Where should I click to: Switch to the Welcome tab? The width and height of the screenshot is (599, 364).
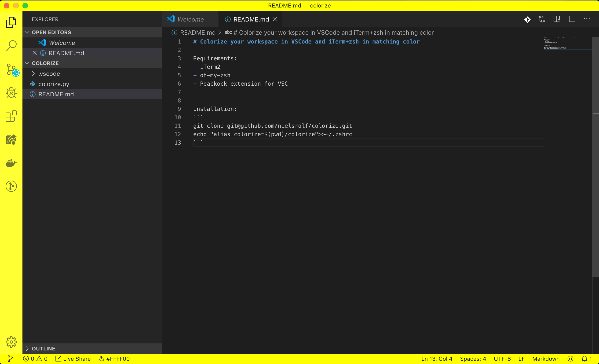(190, 19)
